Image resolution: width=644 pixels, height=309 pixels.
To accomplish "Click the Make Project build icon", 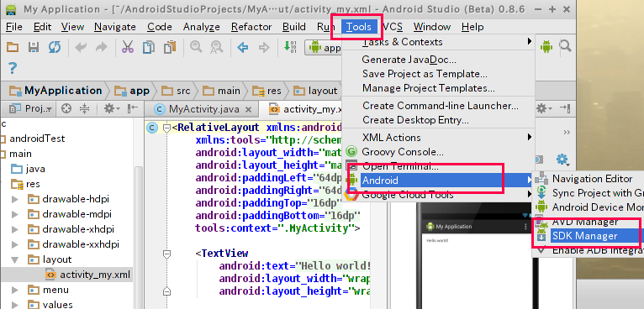I will [290, 47].
